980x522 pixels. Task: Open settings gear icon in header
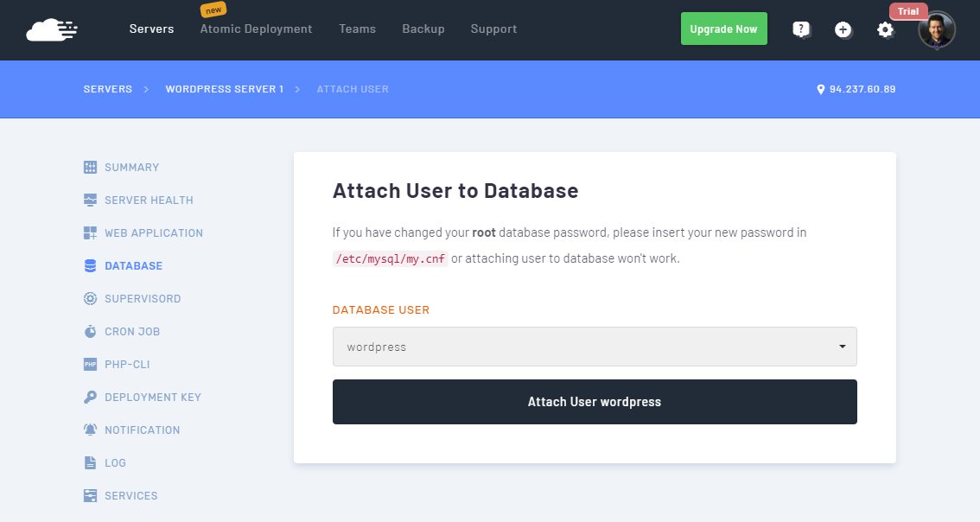pyautogui.click(x=885, y=29)
